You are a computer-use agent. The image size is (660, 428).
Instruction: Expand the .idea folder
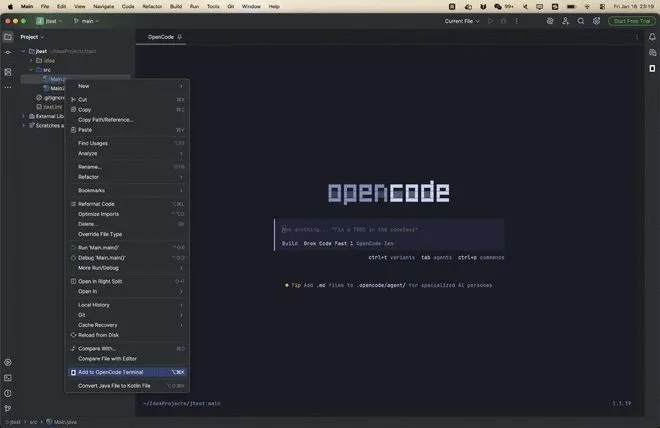click(x=31, y=61)
